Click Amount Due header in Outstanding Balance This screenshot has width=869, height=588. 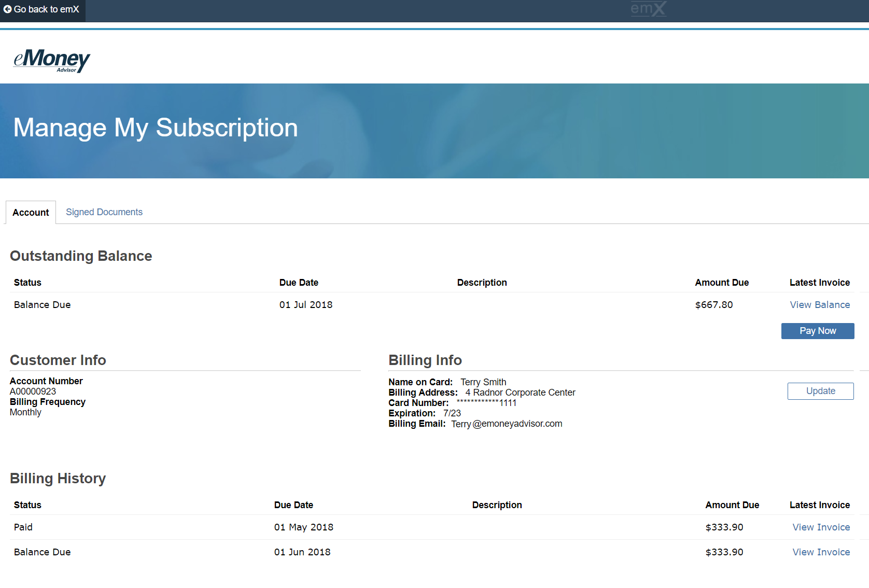[722, 283]
